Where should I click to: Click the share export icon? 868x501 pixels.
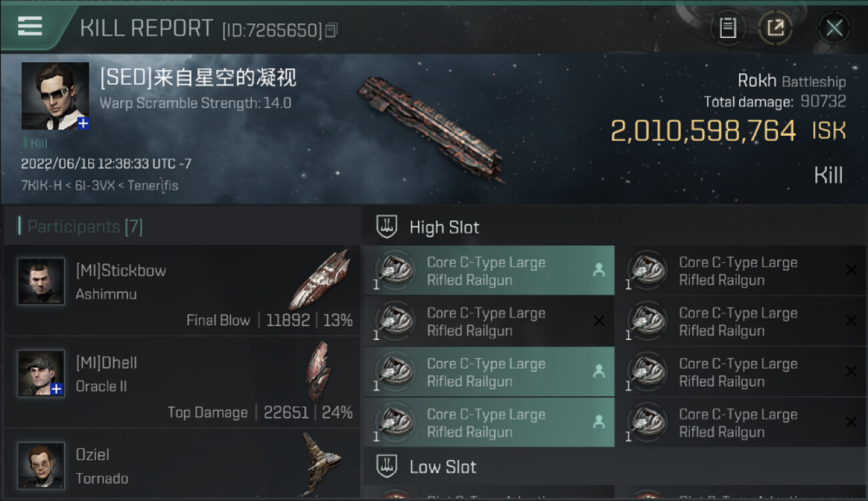click(x=775, y=28)
